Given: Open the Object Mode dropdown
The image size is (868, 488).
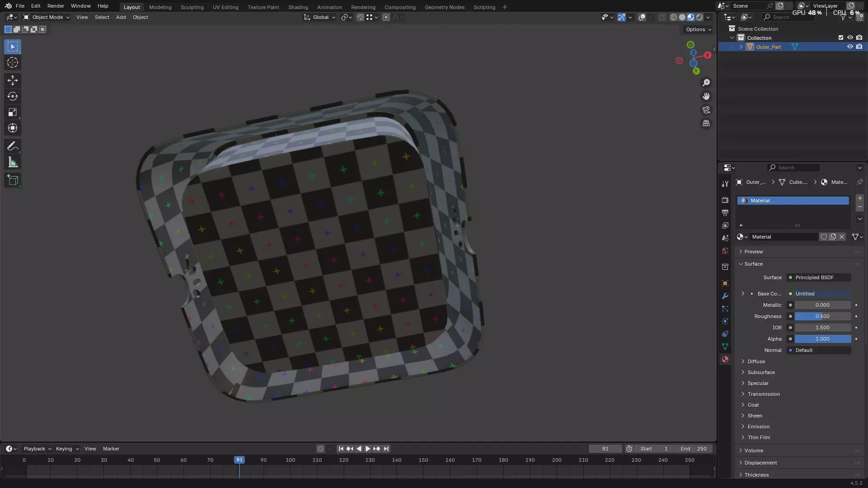Looking at the screenshot, I should (x=47, y=17).
